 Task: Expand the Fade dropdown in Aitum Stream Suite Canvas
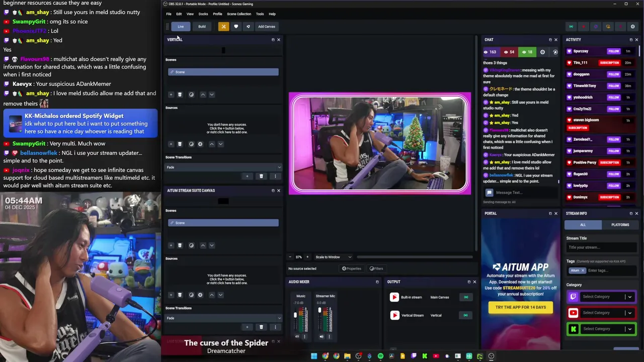pos(223,318)
